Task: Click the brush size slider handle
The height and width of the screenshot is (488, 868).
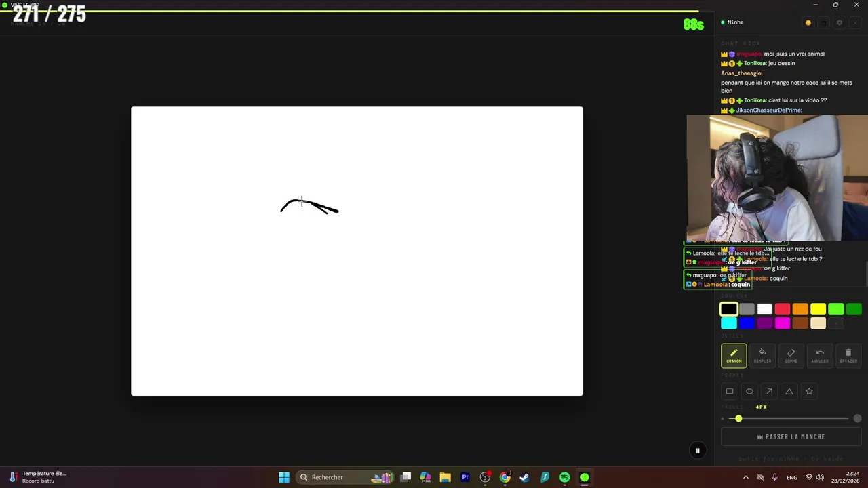Action: [738, 418]
